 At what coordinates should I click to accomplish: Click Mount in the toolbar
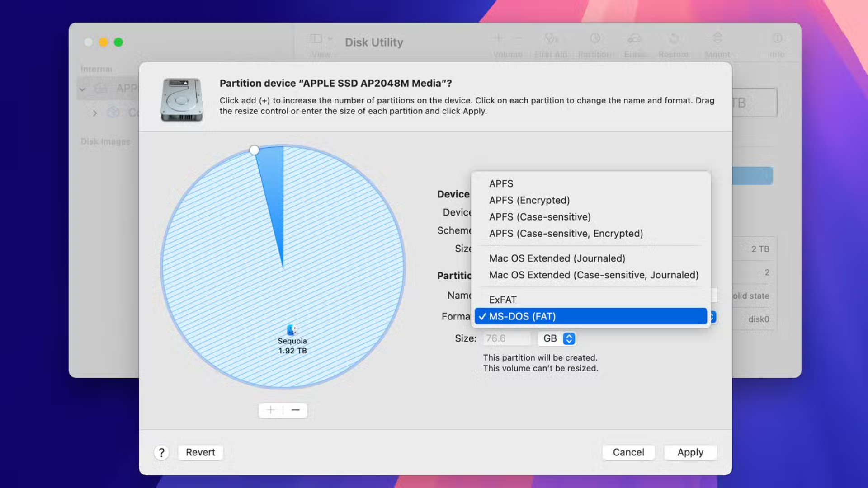pos(717,43)
